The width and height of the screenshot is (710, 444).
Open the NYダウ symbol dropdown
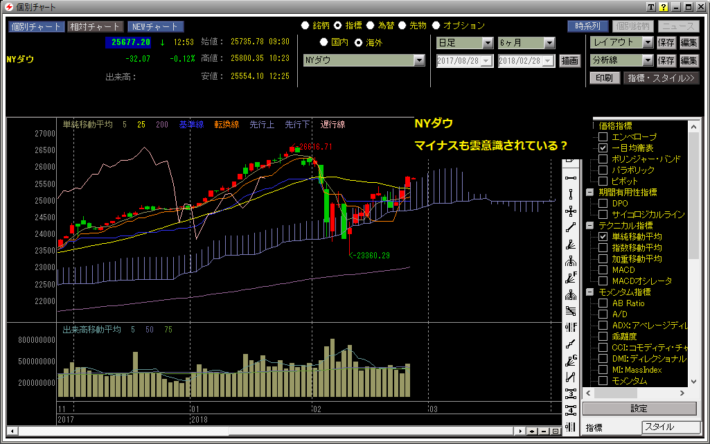pyautogui.click(x=419, y=61)
